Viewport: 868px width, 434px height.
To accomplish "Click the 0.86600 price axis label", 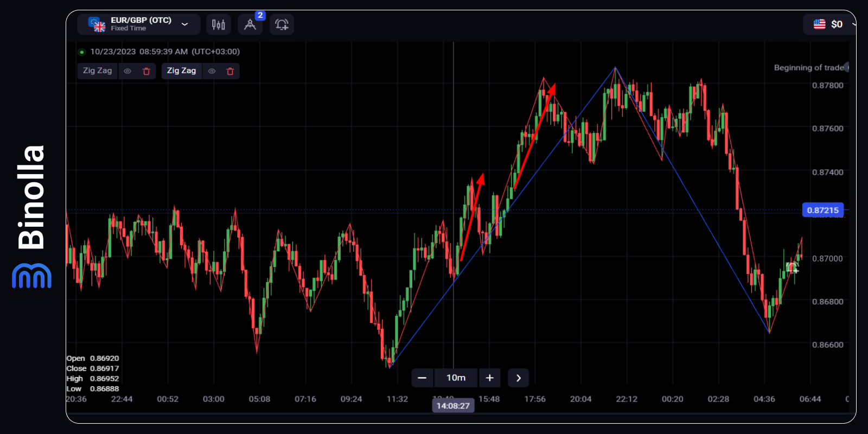I will (x=827, y=344).
